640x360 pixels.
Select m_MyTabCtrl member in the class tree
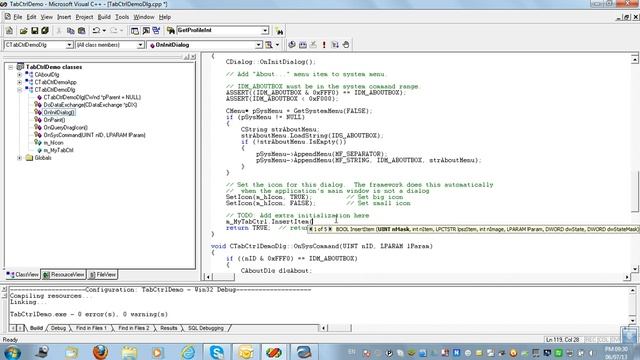[58, 150]
